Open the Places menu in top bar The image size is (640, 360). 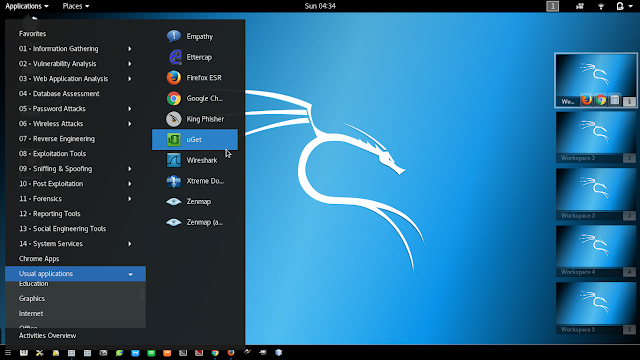(76, 6)
